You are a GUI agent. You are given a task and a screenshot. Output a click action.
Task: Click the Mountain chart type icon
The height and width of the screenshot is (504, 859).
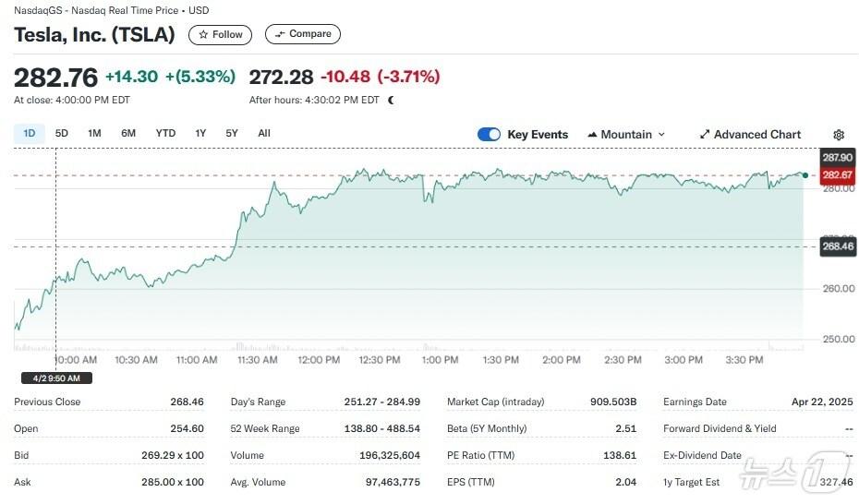pos(592,135)
